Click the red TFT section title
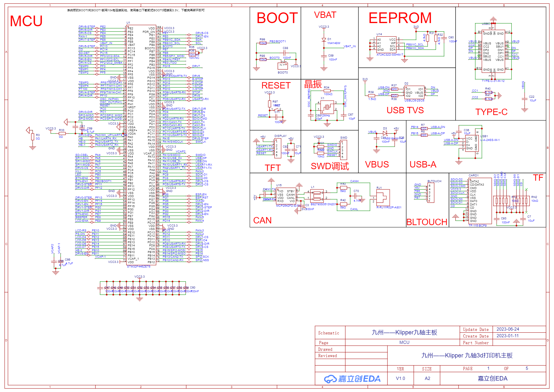This screenshot has width=554, height=392. click(x=273, y=168)
